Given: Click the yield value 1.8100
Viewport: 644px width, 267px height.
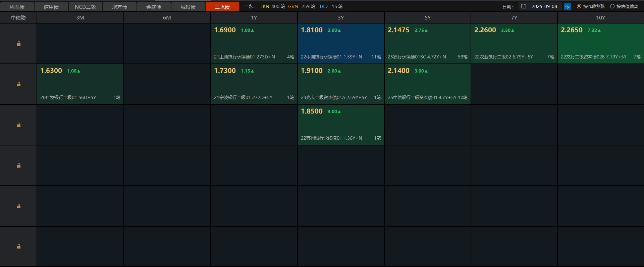Looking at the screenshot, I should [x=312, y=30].
